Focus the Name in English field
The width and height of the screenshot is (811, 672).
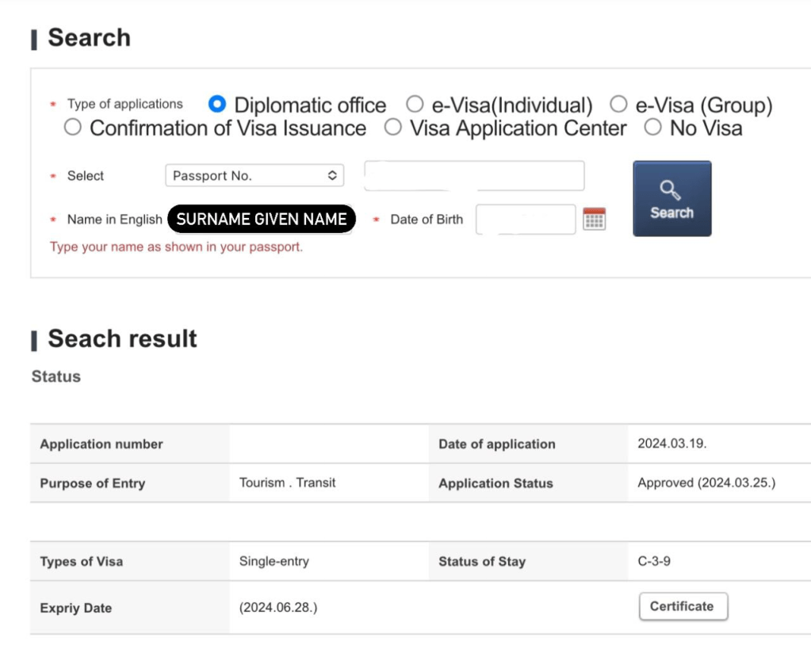262,220
